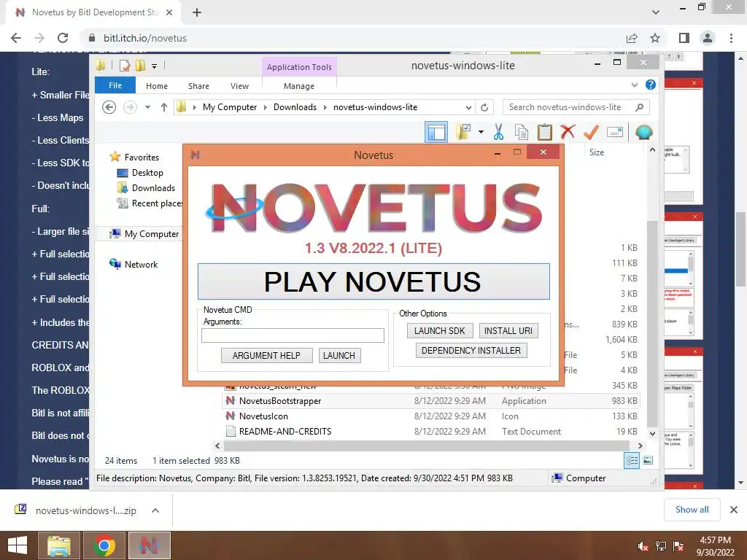The width and height of the screenshot is (747, 560).
Task: Click the Size column header
Action: coord(597,152)
